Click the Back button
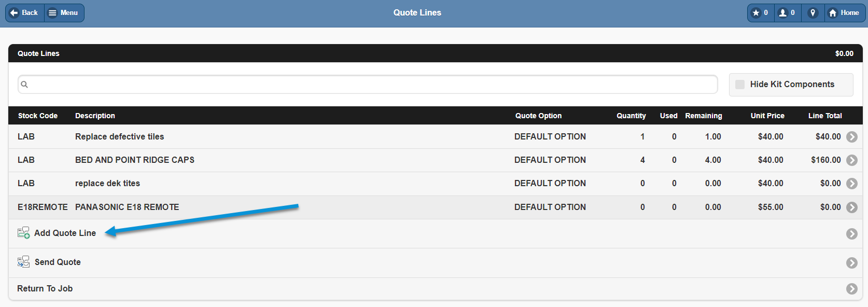Viewport: 868px width, 307px height. click(25, 13)
